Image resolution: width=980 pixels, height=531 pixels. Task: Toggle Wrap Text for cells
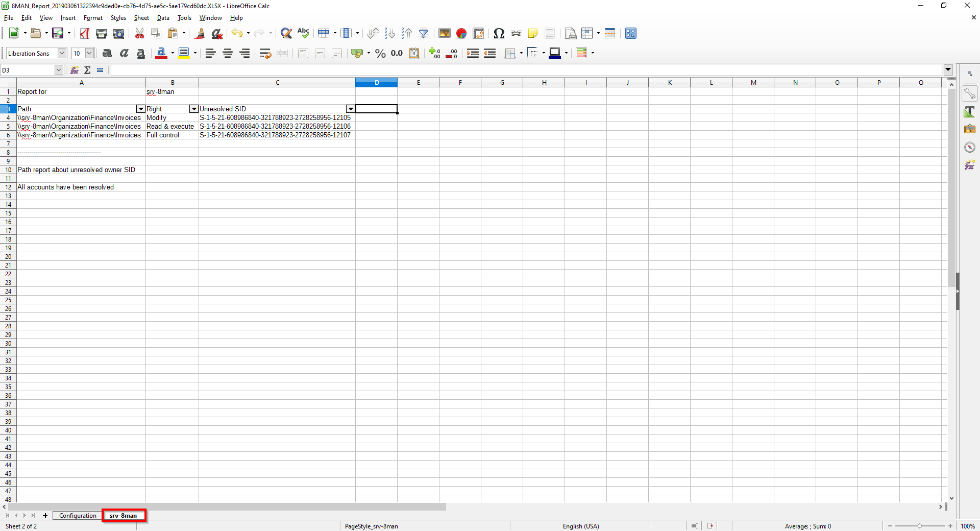[265, 54]
